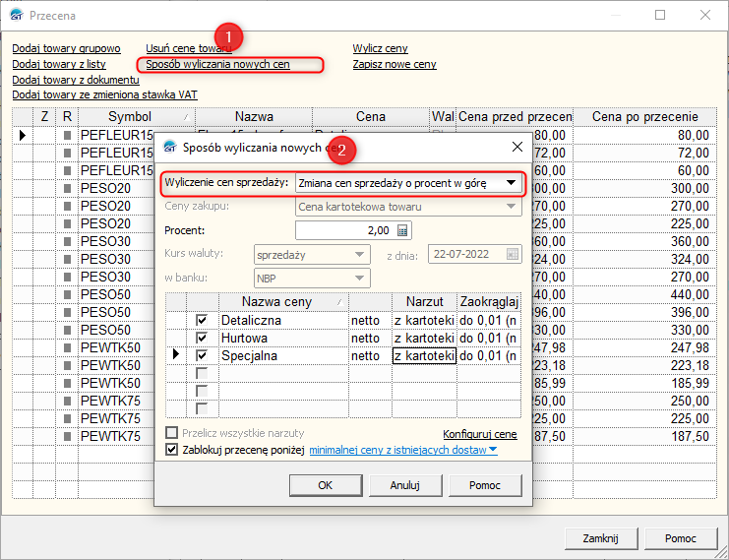Click Zaokrąglaj column header in dialog
This screenshot has height=560, width=729.
pos(489,302)
